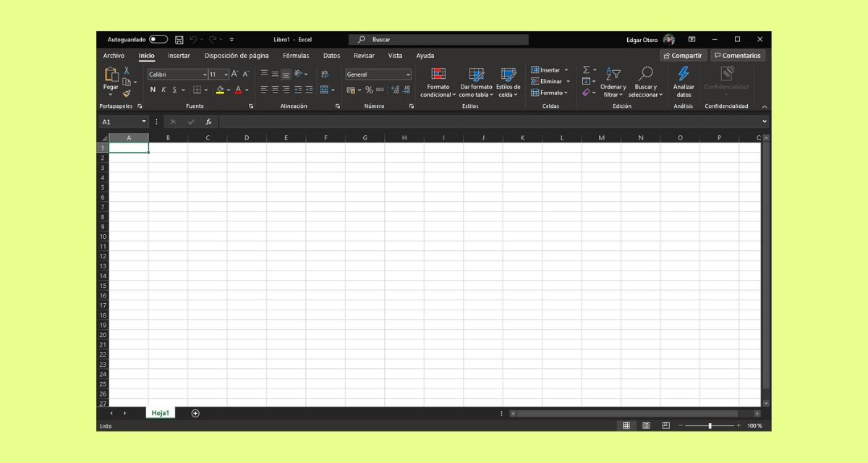This screenshot has height=463, width=868.
Task: Click the zoom slider handle in status bar
Action: point(710,426)
